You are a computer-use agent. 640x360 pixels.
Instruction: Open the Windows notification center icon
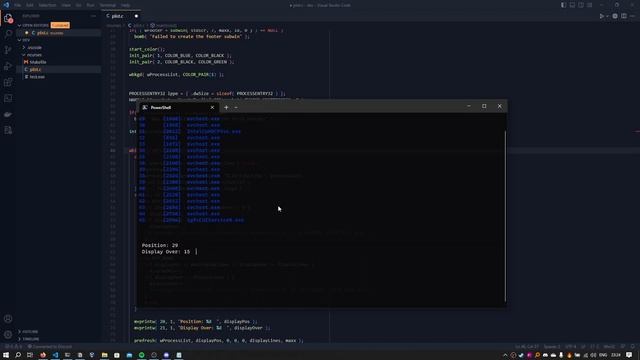[x=629, y=355]
